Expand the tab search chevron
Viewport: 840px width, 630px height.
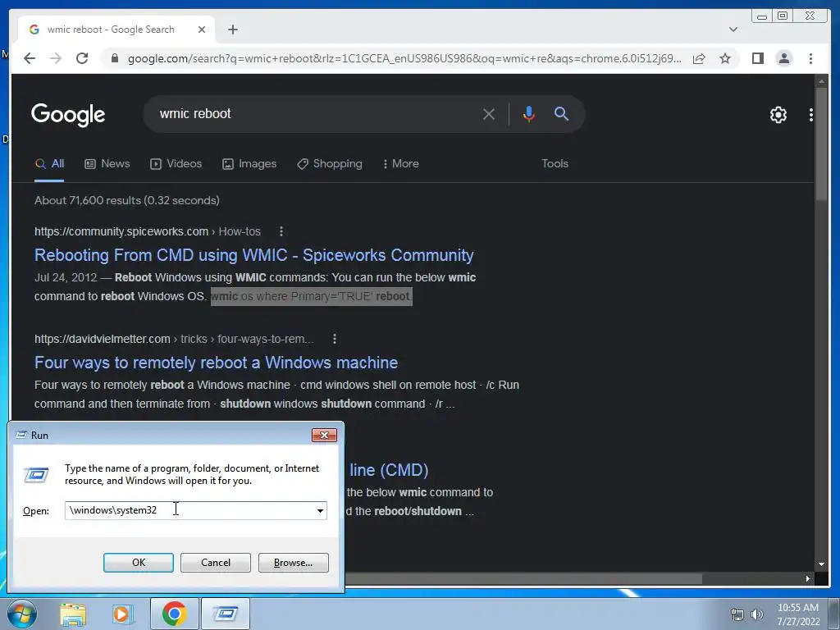tap(733, 30)
